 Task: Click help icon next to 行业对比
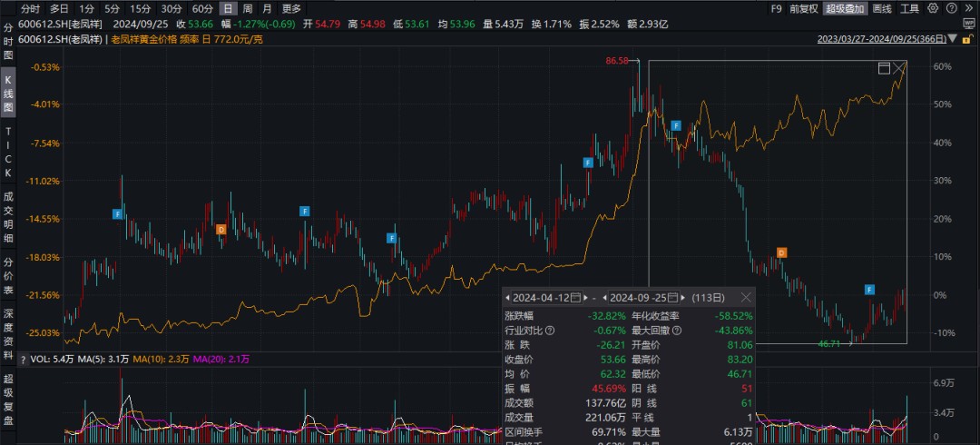click(x=550, y=330)
